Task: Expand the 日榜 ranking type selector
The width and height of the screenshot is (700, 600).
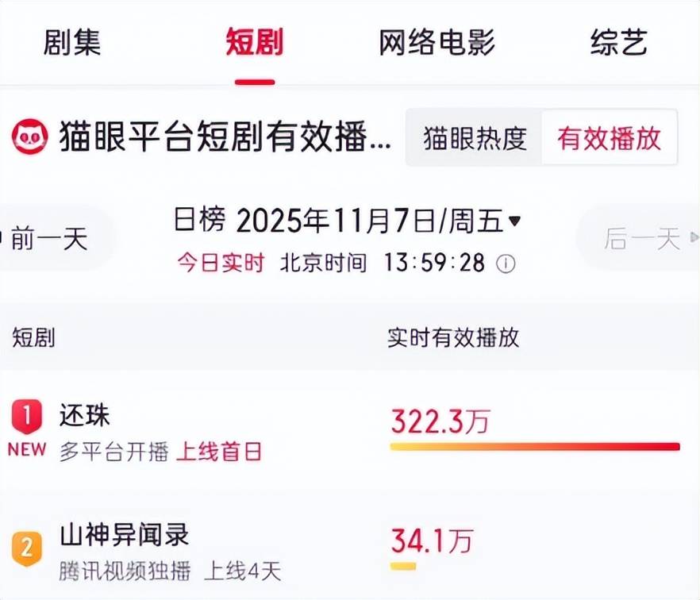Action: [199, 221]
